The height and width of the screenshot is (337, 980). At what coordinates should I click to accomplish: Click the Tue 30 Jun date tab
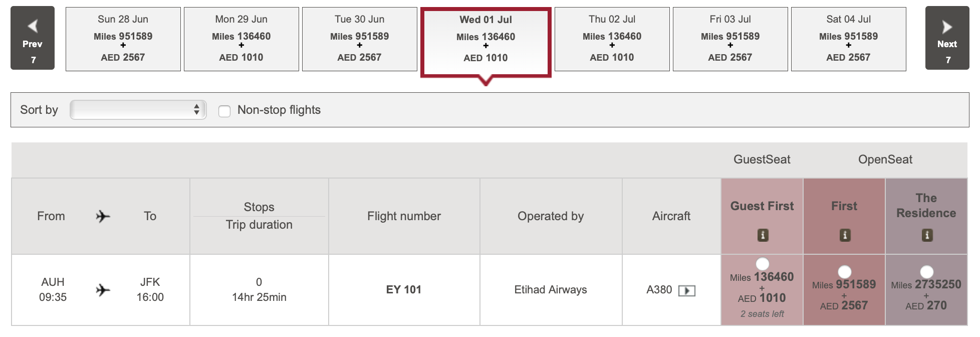359,39
